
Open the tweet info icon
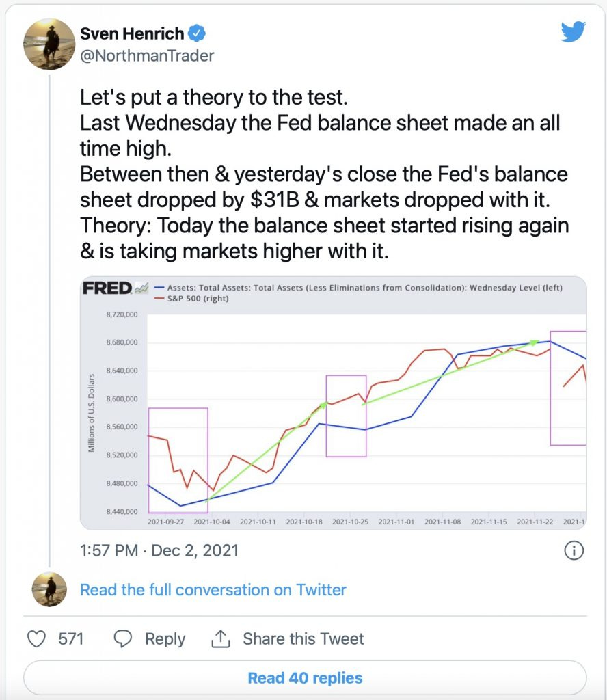tap(574, 550)
